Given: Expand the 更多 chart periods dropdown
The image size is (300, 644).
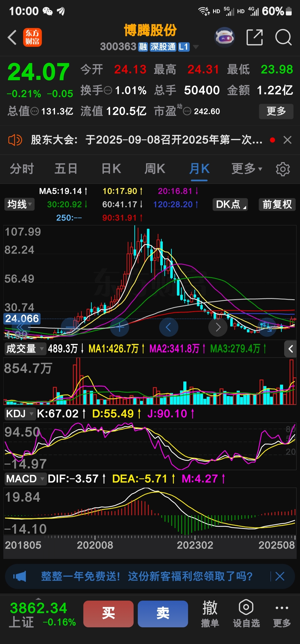Looking at the screenshot, I should click(x=247, y=169).
